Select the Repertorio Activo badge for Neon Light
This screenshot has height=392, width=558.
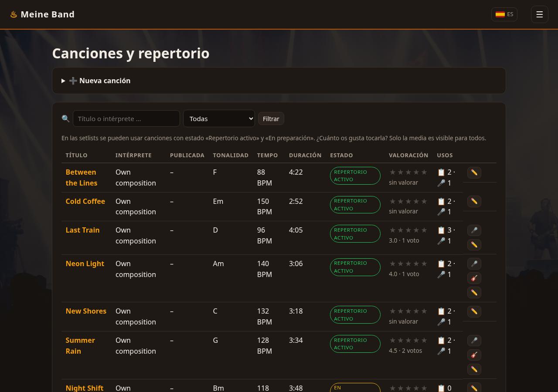355,267
